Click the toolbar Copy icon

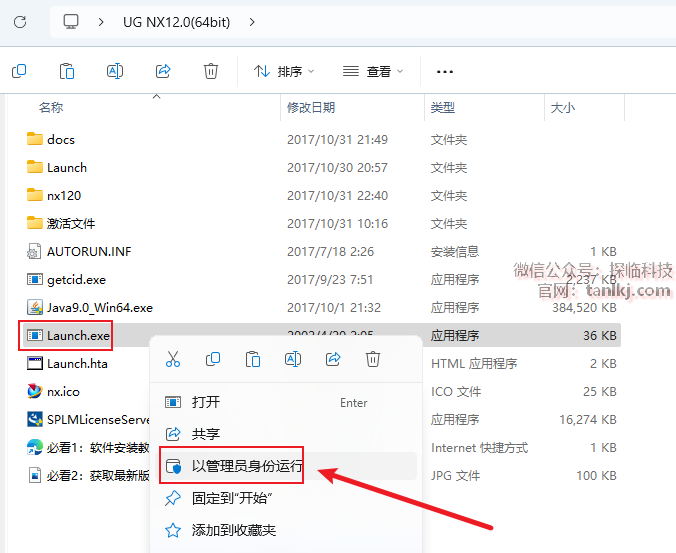click(19, 71)
